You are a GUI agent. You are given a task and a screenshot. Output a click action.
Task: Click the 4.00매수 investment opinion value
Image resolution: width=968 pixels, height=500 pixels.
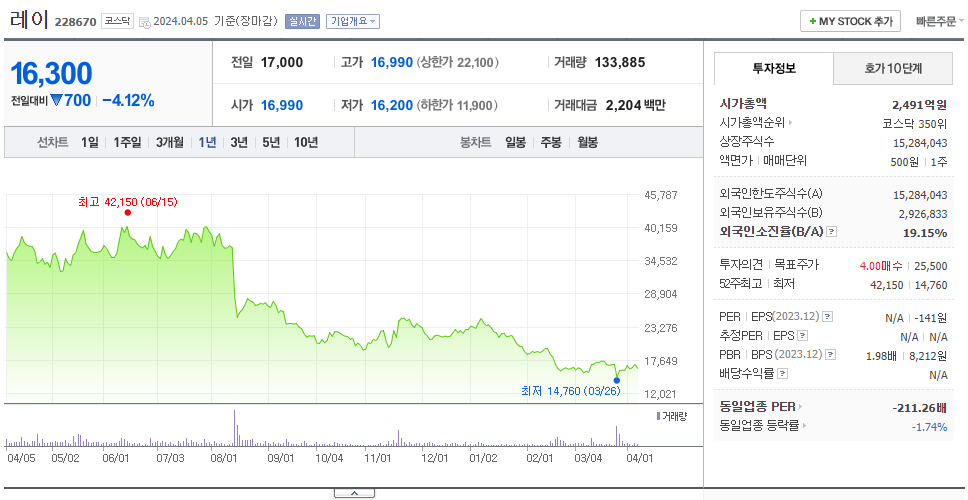pos(880,266)
